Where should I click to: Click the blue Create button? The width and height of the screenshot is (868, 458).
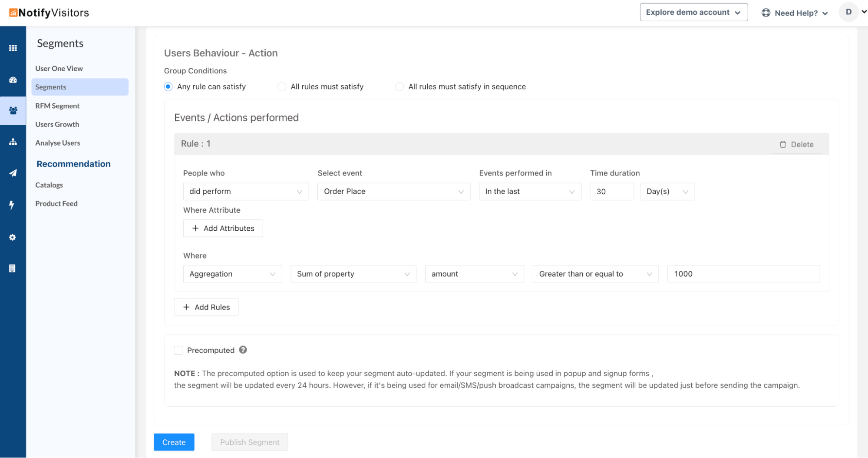click(x=174, y=442)
